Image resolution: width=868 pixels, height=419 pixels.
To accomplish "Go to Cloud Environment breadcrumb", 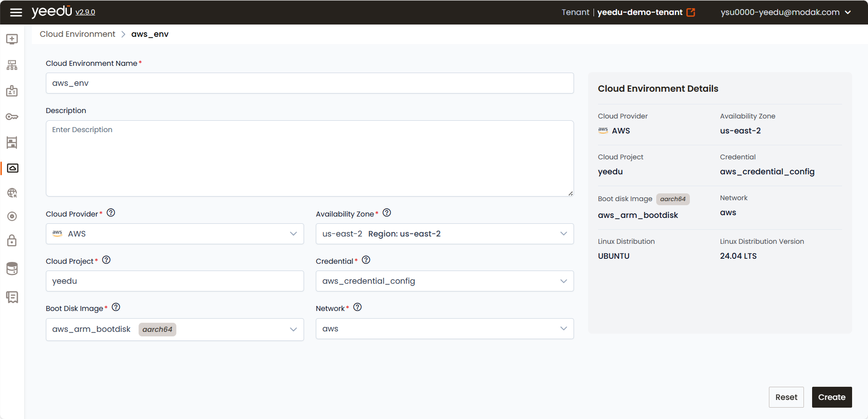I will pos(78,34).
